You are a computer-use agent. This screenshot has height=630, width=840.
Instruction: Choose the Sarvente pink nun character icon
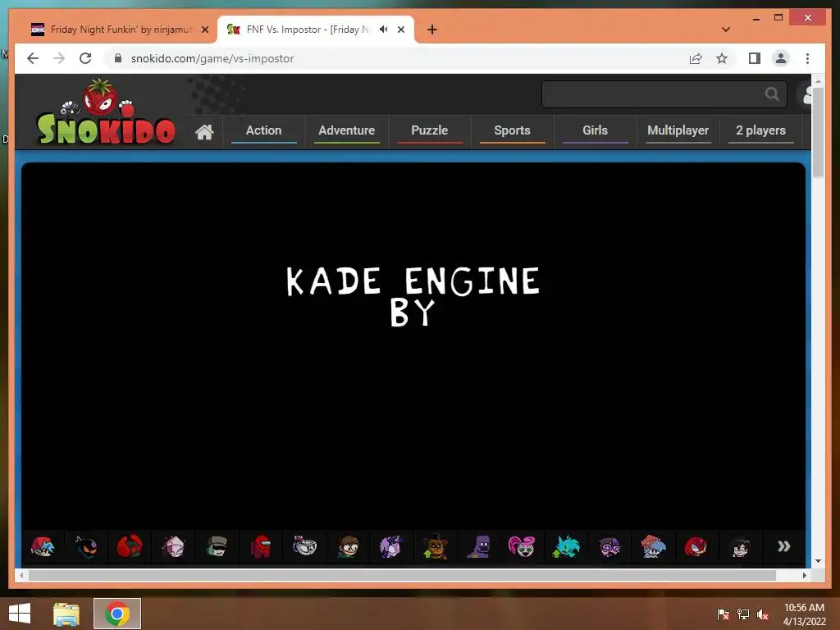coord(173,547)
